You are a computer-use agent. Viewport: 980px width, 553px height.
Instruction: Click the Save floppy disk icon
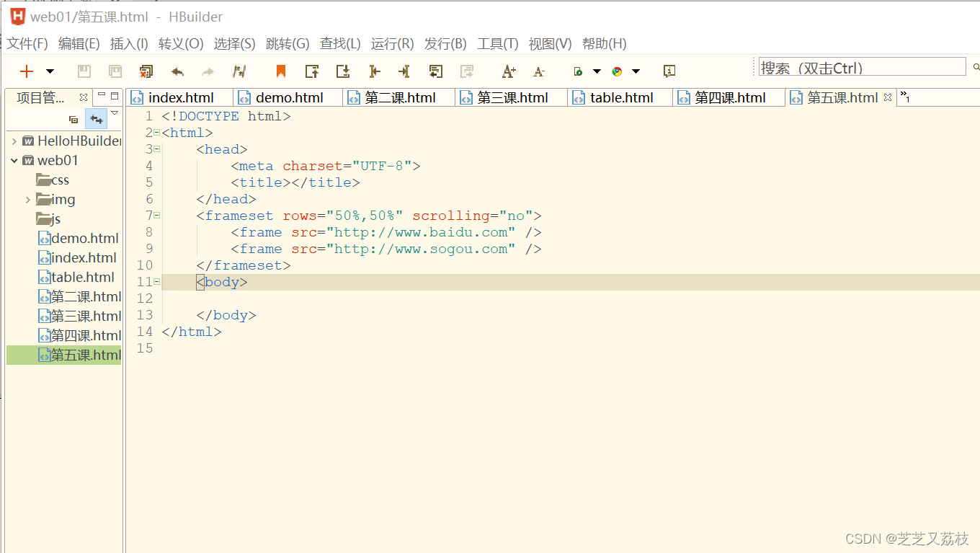click(84, 71)
